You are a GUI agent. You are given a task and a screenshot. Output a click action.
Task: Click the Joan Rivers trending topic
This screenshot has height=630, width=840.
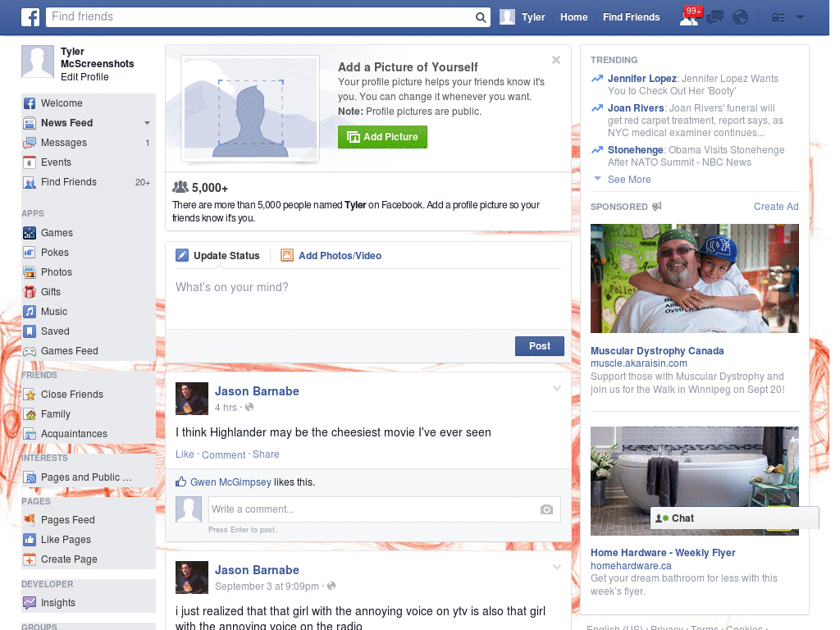pos(636,108)
